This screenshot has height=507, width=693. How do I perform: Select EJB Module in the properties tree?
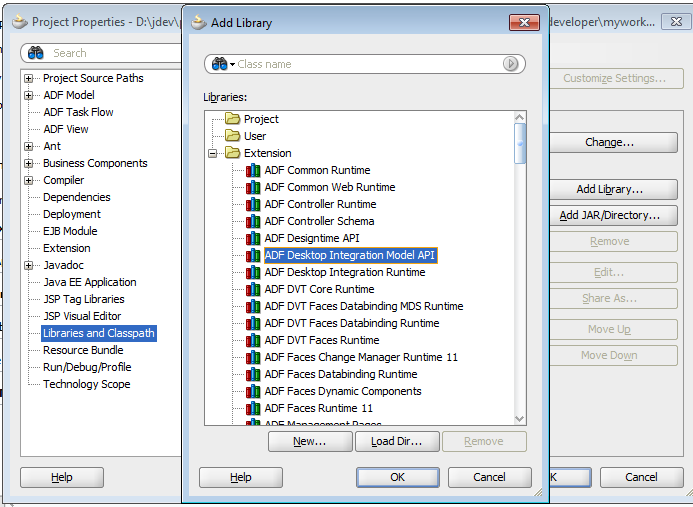coord(70,231)
